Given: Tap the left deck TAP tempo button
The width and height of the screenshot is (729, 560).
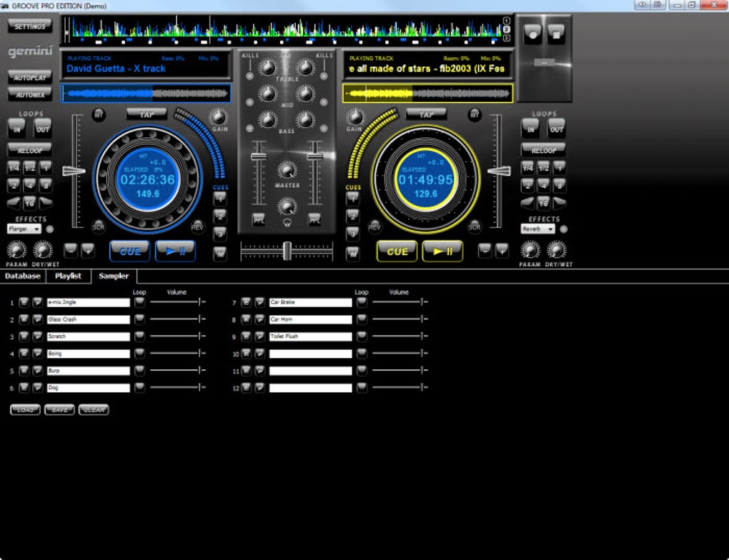Looking at the screenshot, I should 147,114.
